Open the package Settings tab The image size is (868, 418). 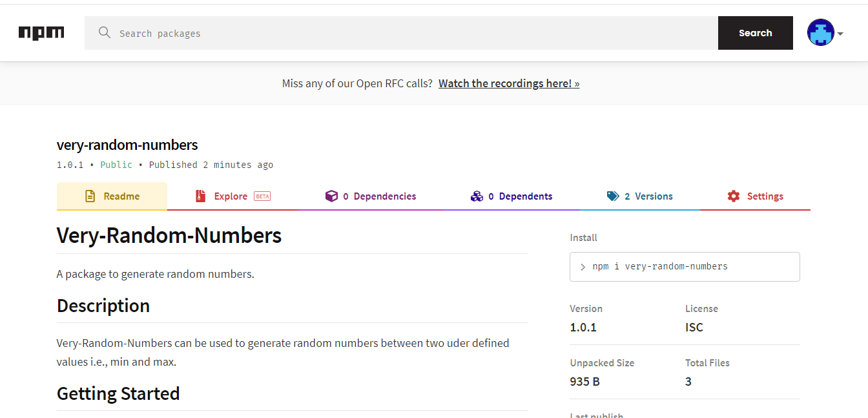click(765, 196)
